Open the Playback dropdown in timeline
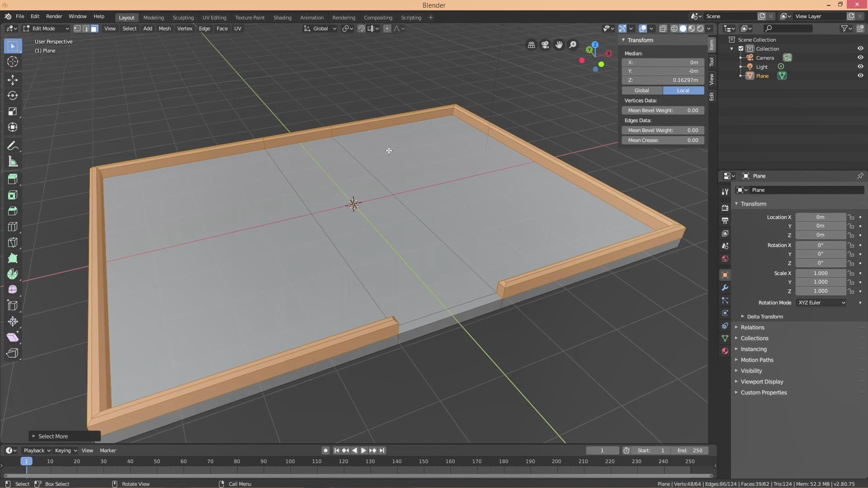 pos(37,450)
